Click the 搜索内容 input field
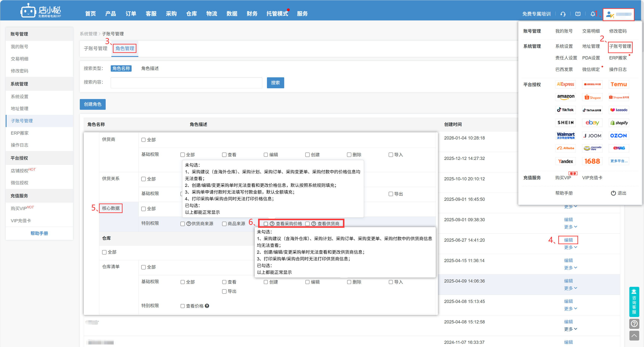 [186, 83]
